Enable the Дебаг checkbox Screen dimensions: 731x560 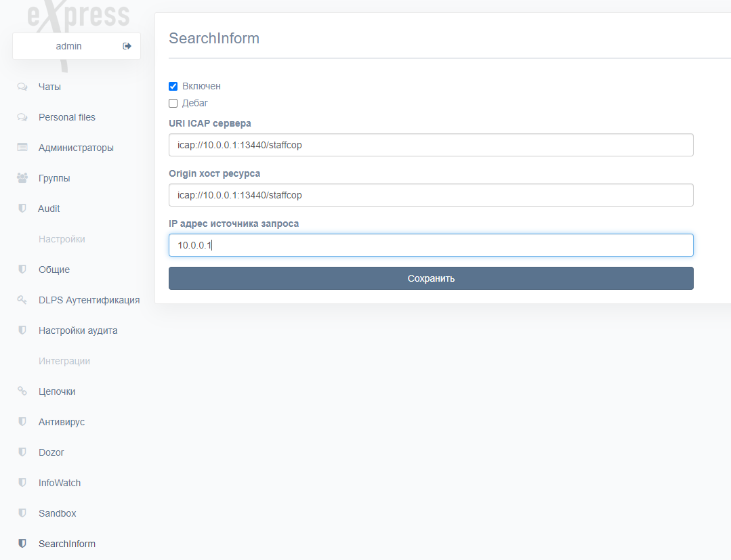pos(173,104)
